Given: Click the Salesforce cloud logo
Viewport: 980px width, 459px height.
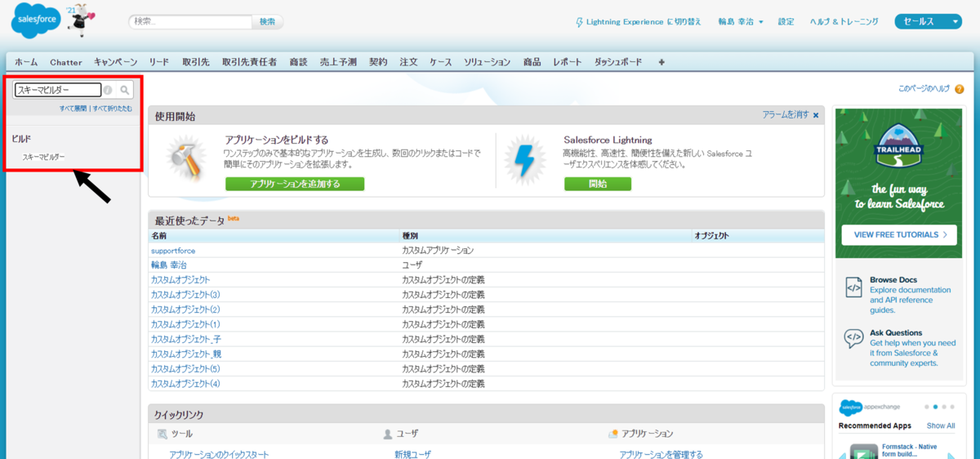Looking at the screenshot, I should pyautogui.click(x=35, y=22).
